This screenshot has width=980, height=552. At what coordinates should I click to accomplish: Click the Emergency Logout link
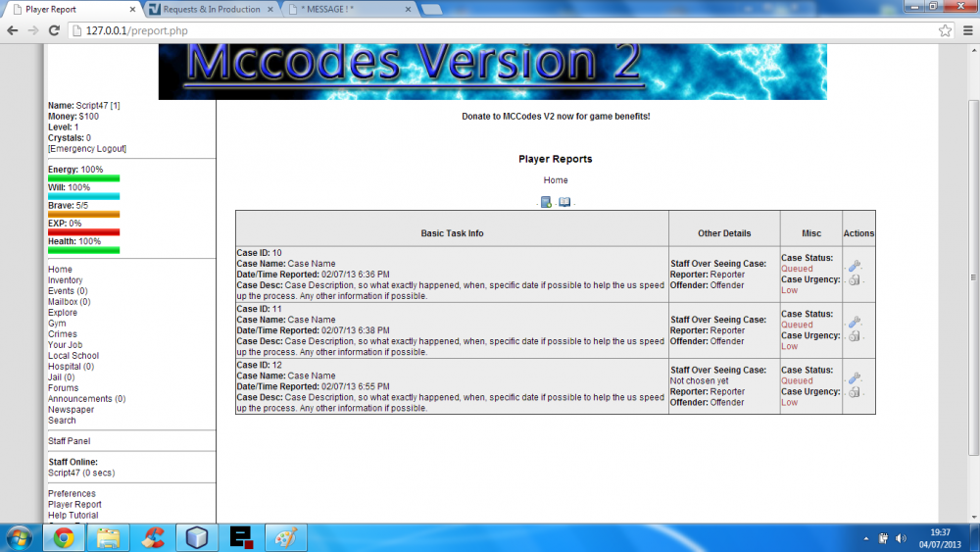(87, 149)
